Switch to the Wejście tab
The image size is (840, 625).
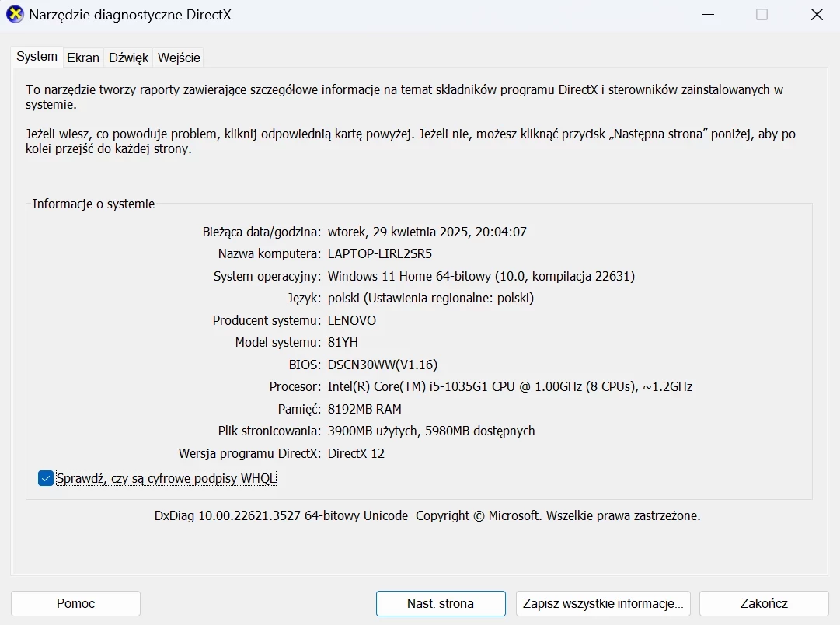[179, 58]
